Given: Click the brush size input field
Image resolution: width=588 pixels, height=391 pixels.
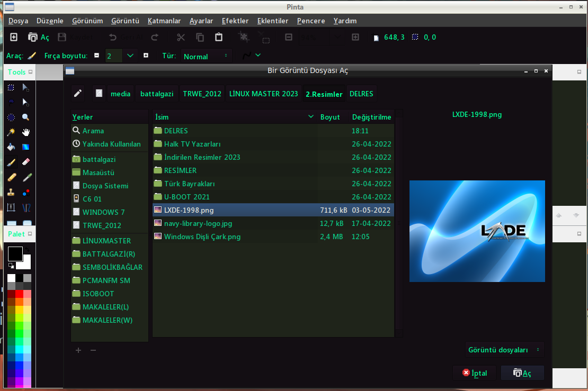Looking at the screenshot, I should pos(113,56).
